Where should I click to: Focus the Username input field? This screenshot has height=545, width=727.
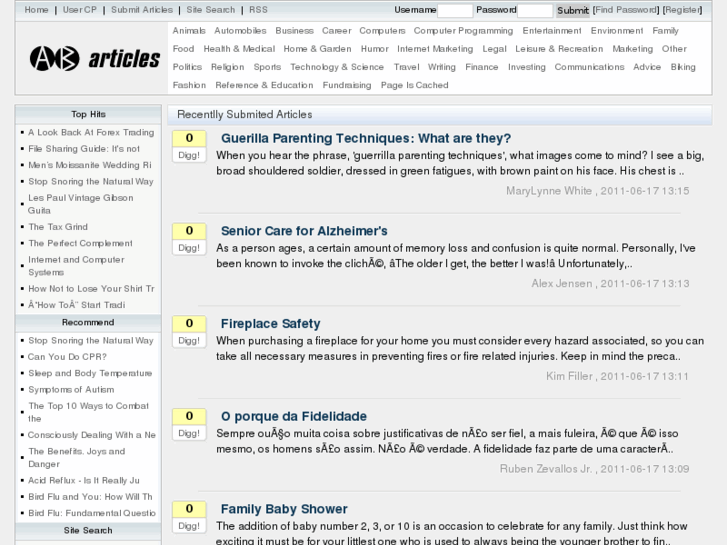pos(455,11)
